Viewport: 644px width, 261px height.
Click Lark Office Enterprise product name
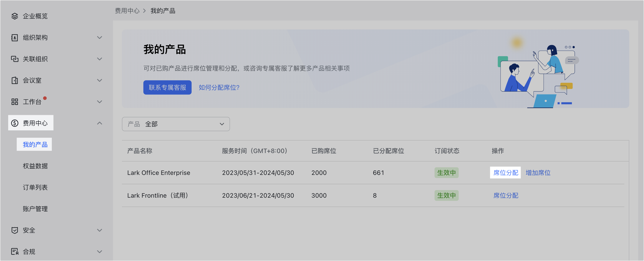[159, 173]
